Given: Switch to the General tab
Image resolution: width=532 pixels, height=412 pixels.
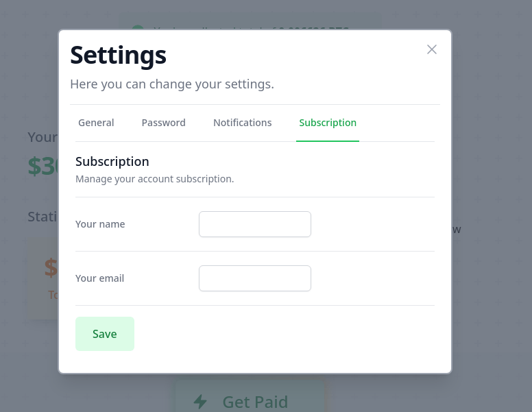Looking at the screenshot, I should click(96, 123).
